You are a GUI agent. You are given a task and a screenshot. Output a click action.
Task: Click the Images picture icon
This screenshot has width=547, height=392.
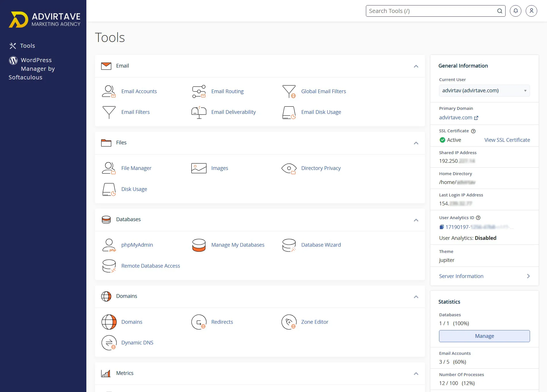point(199,168)
